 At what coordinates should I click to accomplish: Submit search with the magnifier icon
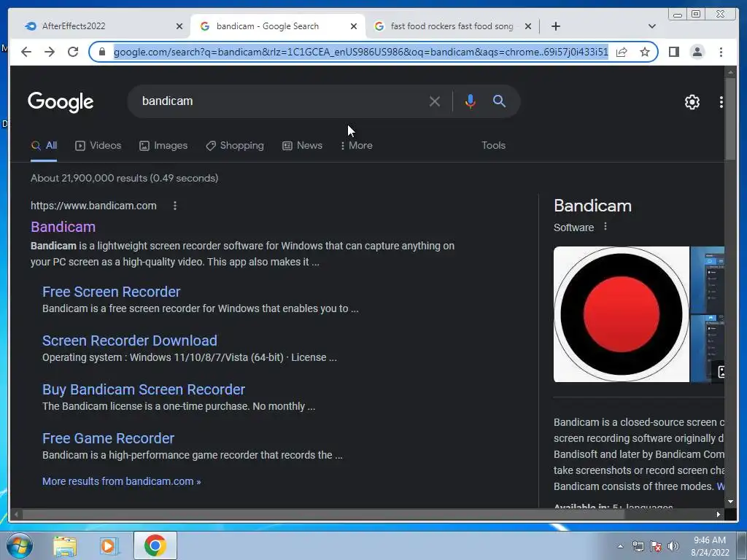coord(499,101)
